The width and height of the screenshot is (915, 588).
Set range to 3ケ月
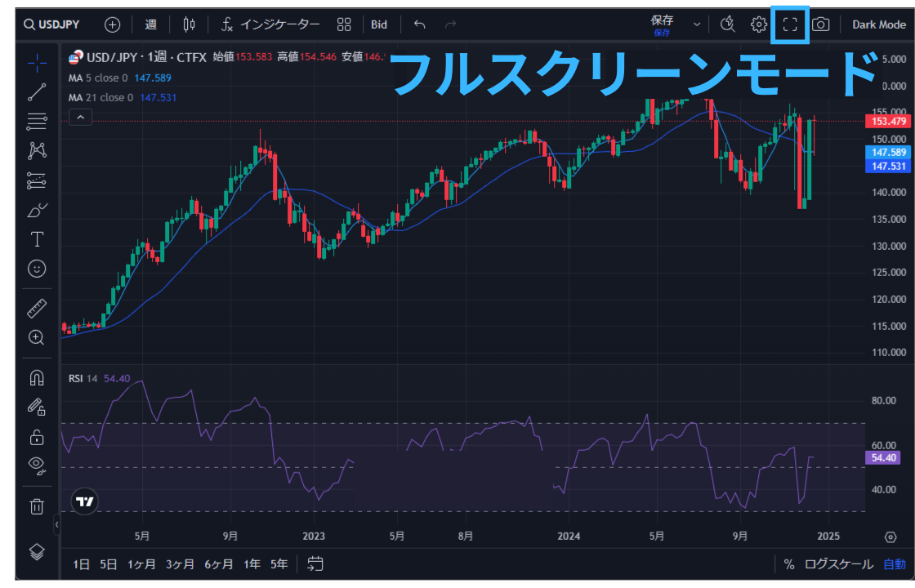pyautogui.click(x=180, y=564)
